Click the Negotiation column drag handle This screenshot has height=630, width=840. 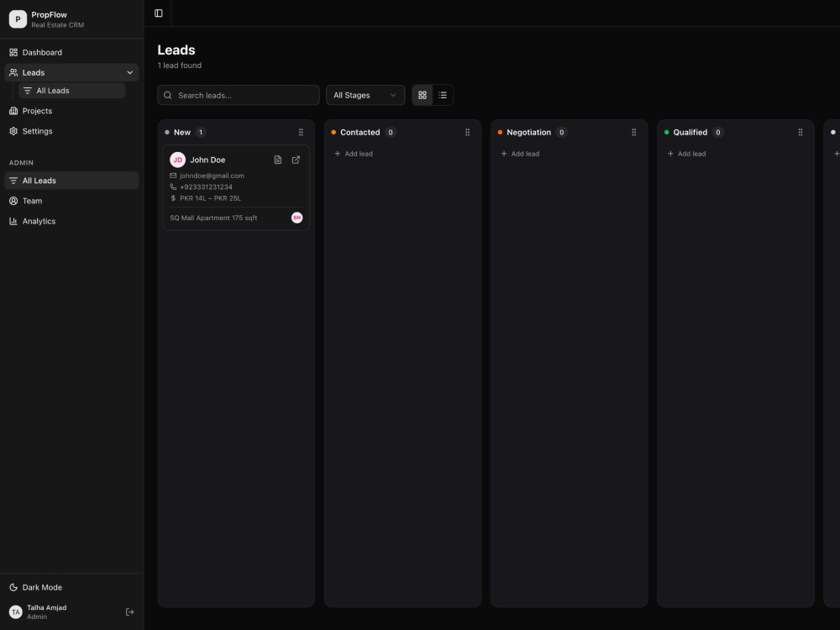(634, 133)
